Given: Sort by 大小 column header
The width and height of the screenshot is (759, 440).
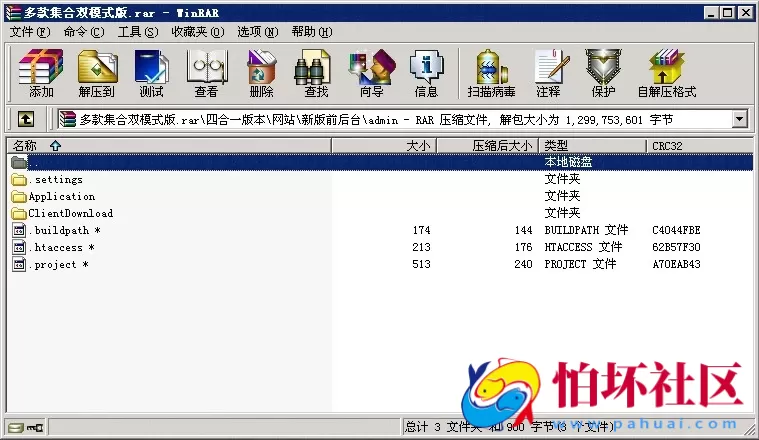Looking at the screenshot, I should click(384, 146).
